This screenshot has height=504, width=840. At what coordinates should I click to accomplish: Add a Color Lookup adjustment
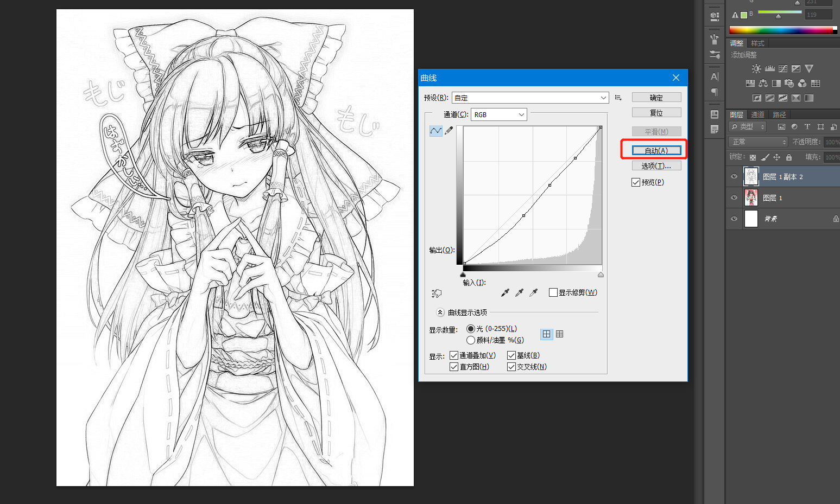(816, 83)
